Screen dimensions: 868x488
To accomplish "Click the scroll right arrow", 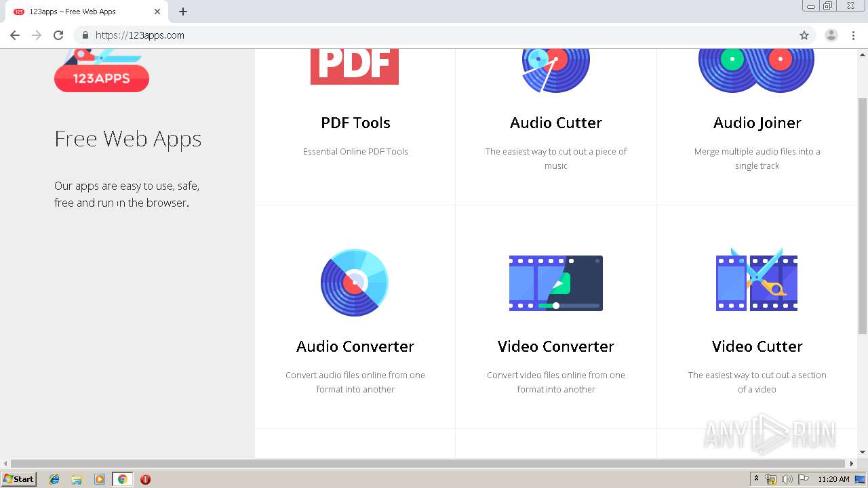I will [x=852, y=464].
